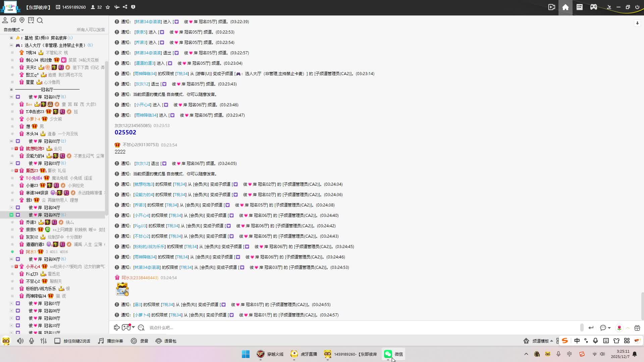Click the flower icon beside the chat input
Image resolution: width=644 pixels, height=362 pixels.
coord(619,328)
